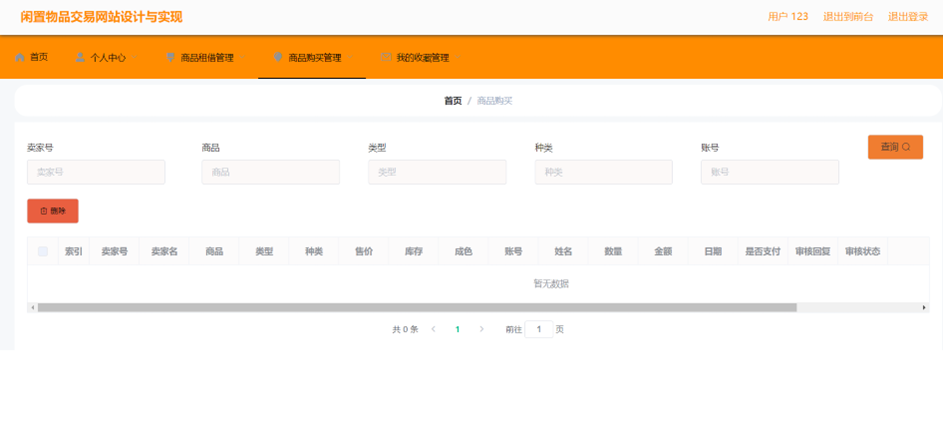Click the next page arrow in pagination
943x429 pixels.
pos(481,329)
